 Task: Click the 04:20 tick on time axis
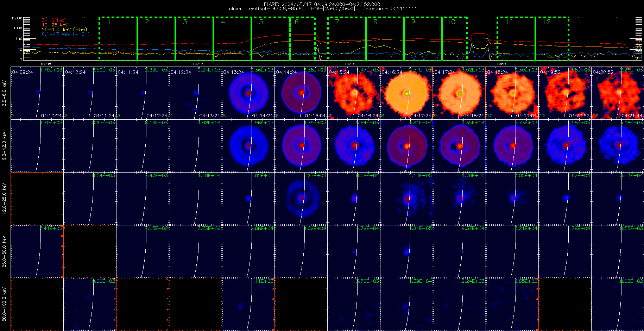(502, 64)
